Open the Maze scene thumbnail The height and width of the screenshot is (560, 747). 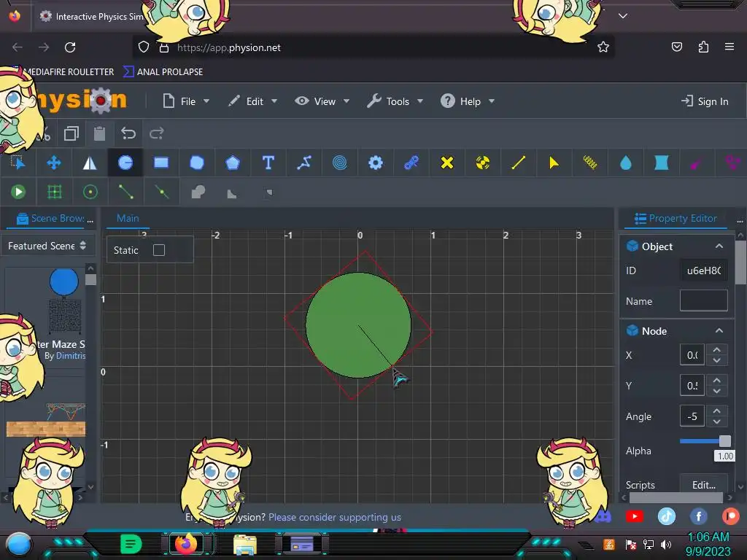tap(65, 300)
